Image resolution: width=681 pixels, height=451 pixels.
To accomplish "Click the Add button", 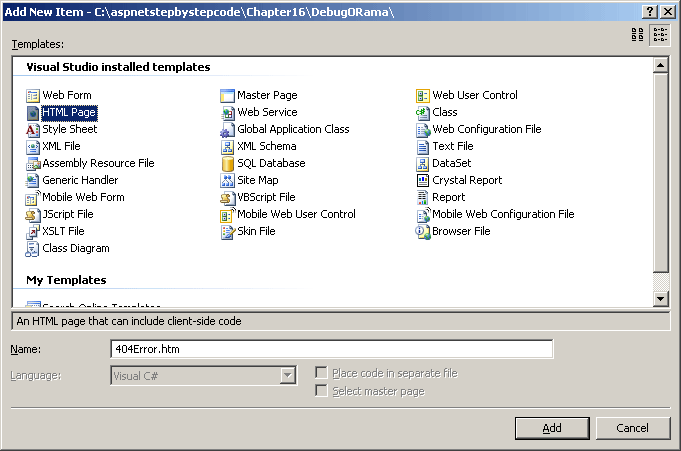I will point(552,428).
